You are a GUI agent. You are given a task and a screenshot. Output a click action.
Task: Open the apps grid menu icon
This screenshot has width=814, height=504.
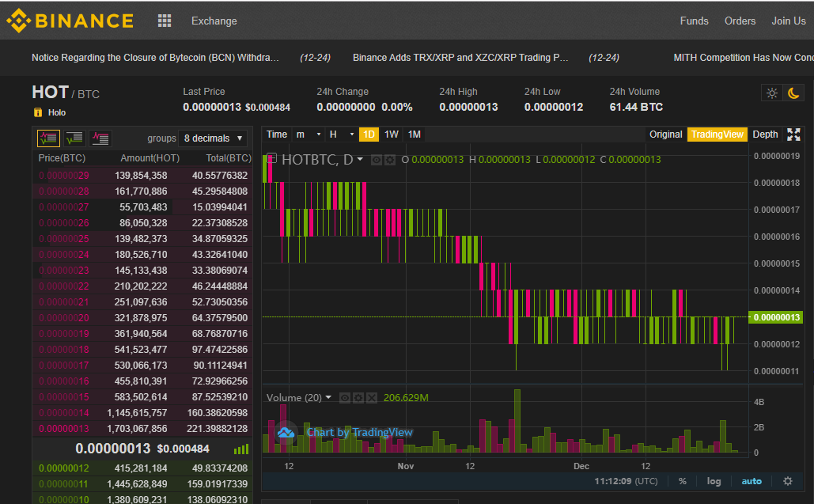tap(165, 21)
